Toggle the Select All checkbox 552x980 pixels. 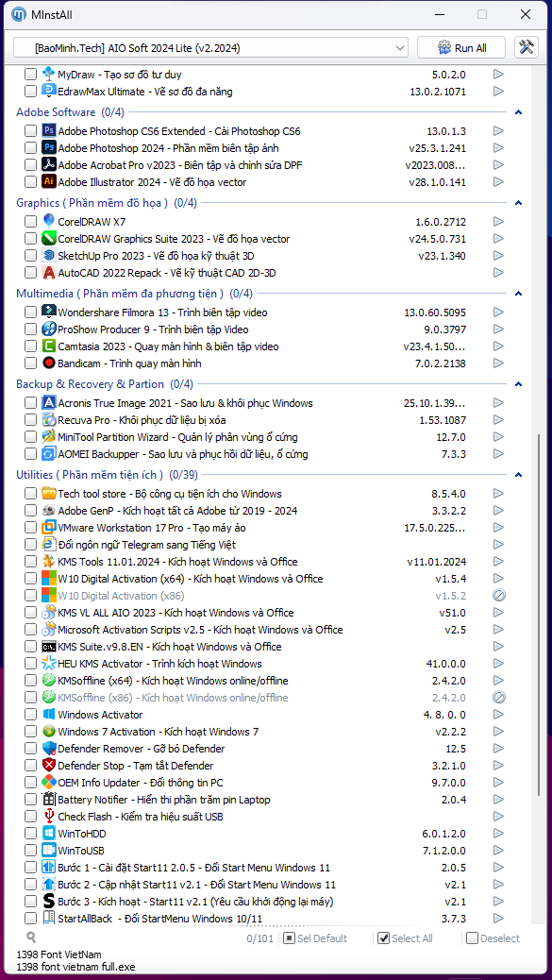tap(384, 938)
